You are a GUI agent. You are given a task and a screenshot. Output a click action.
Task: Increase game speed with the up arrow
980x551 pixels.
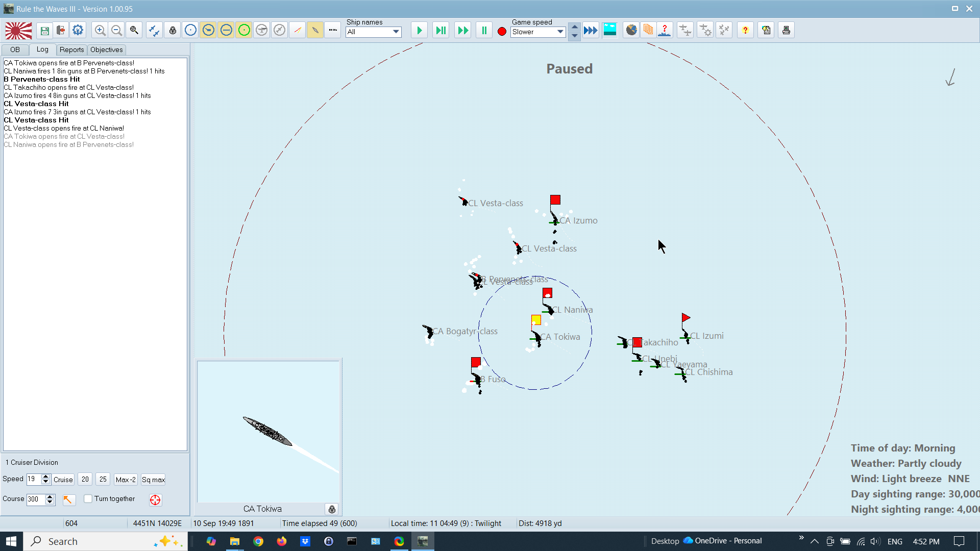click(x=575, y=27)
